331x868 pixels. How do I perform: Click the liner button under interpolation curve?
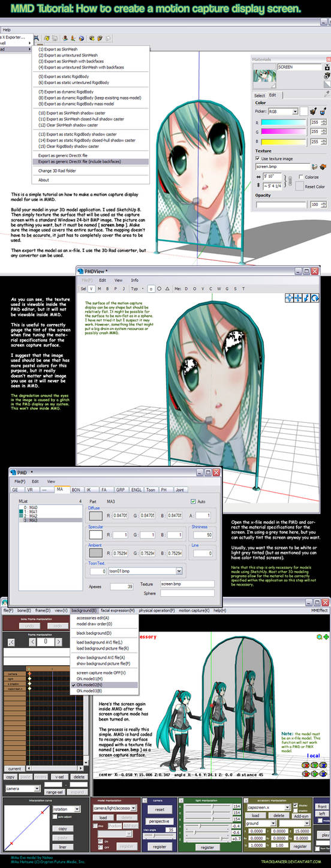pyautogui.click(x=62, y=847)
